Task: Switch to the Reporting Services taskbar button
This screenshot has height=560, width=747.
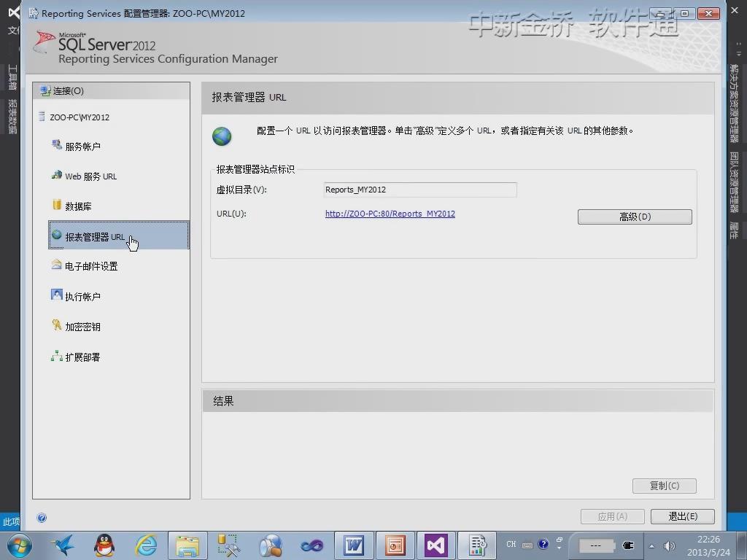Action: tap(477, 545)
